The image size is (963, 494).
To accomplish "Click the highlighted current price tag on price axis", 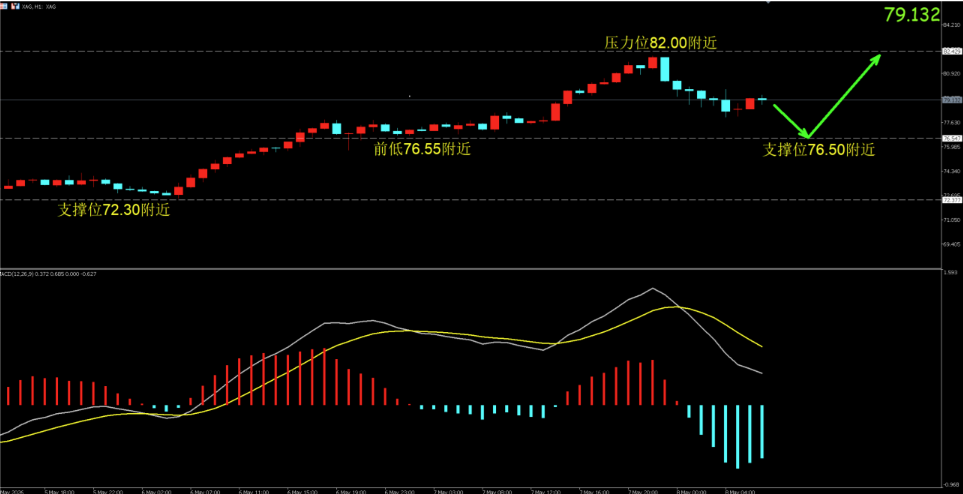I will tap(951, 100).
